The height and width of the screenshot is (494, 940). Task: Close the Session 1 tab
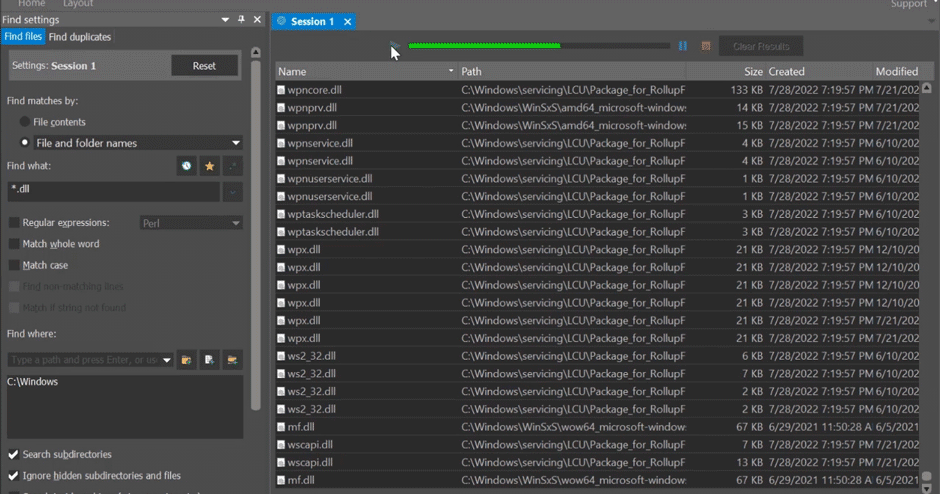click(347, 22)
